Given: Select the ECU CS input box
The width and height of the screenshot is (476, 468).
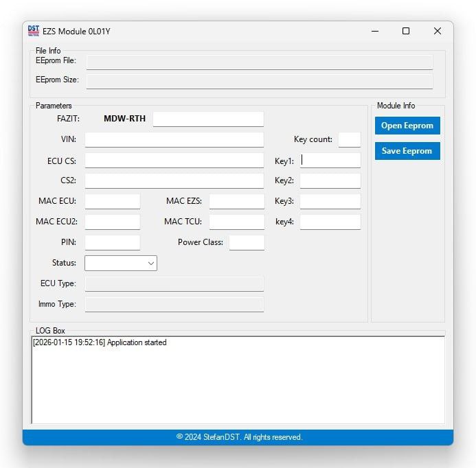Looking at the screenshot, I should (x=174, y=161).
